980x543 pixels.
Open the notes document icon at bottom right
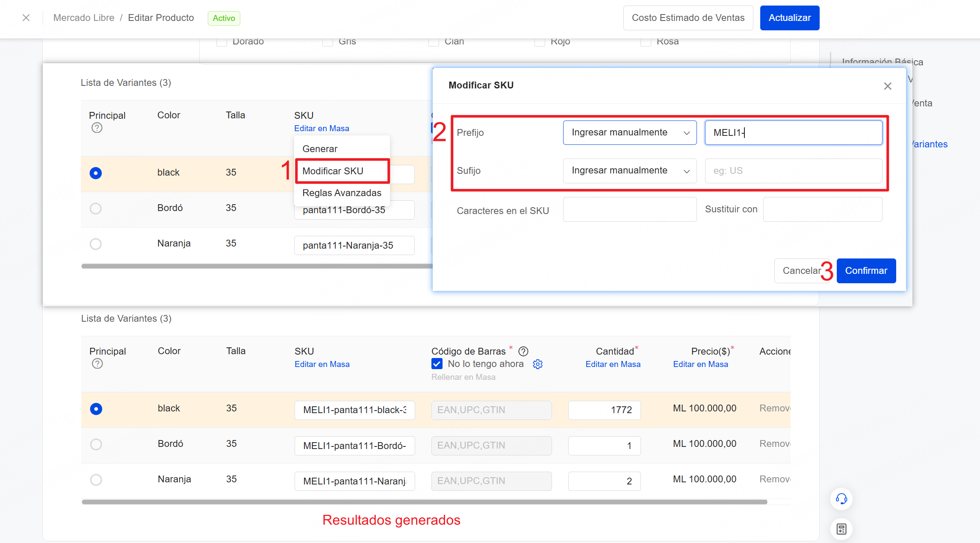[x=841, y=529]
